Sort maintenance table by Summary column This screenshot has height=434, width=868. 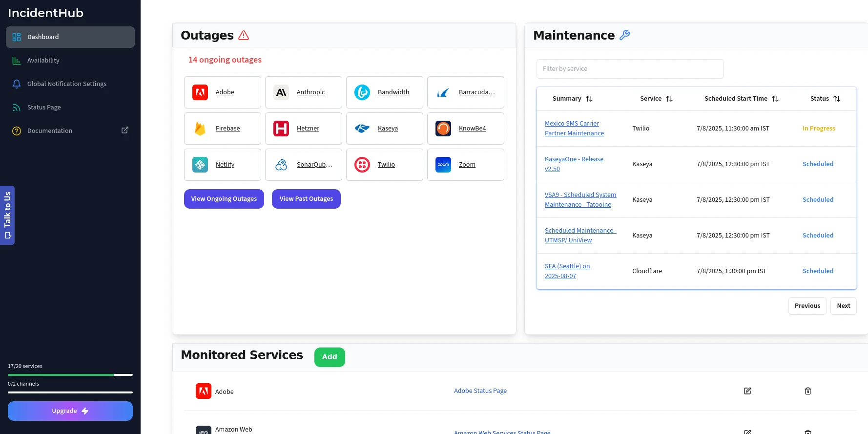589,99
